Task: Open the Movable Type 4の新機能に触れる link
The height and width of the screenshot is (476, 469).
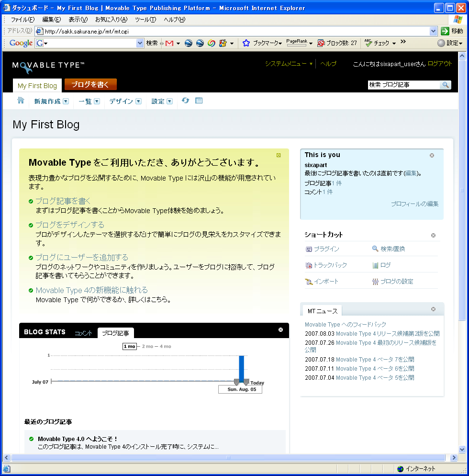Action: pos(92,290)
